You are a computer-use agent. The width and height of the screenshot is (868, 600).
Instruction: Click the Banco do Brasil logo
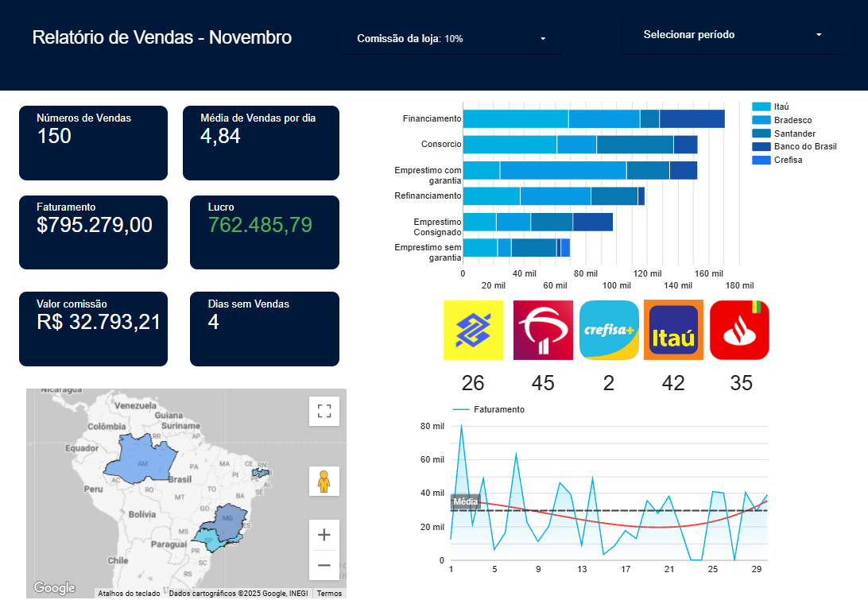[x=473, y=330]
